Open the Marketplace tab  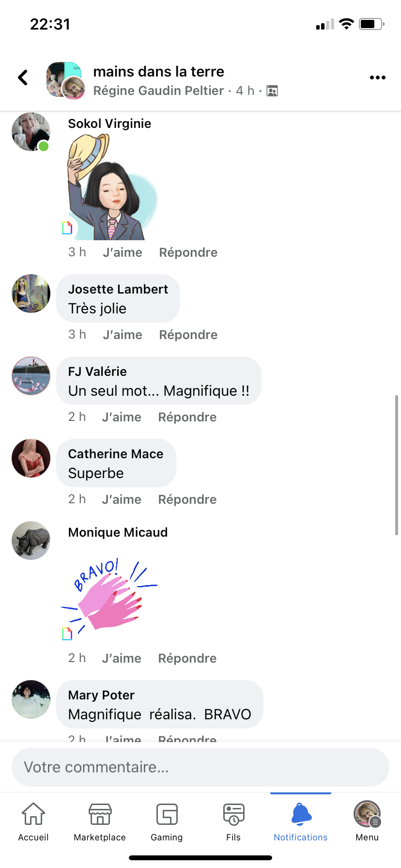coord(100,822)
